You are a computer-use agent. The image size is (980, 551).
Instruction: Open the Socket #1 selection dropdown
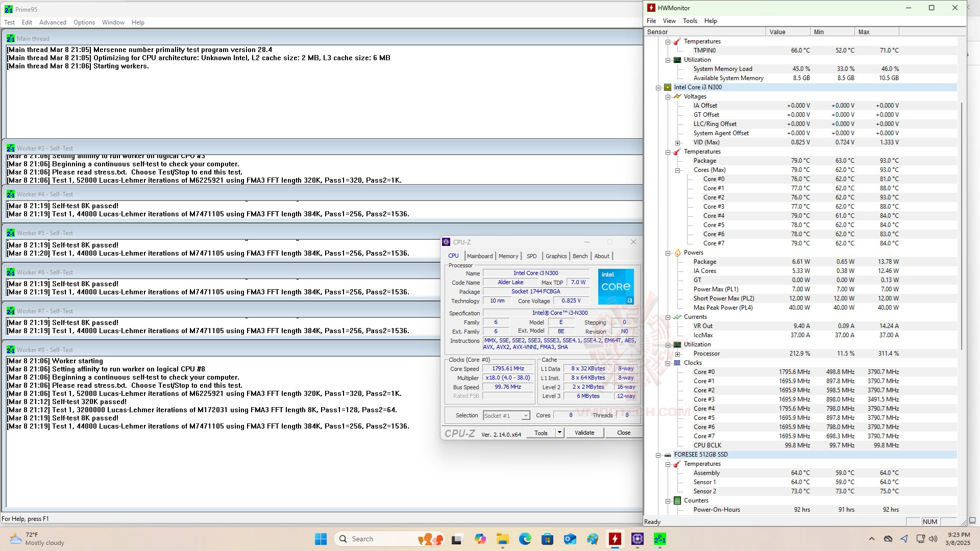coord(525,416)
